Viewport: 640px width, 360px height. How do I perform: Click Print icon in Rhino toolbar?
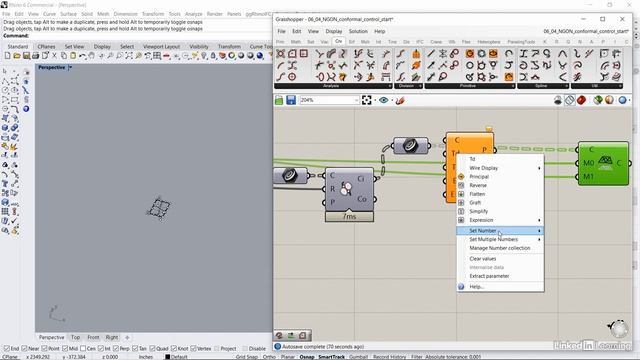click(36, 56)
